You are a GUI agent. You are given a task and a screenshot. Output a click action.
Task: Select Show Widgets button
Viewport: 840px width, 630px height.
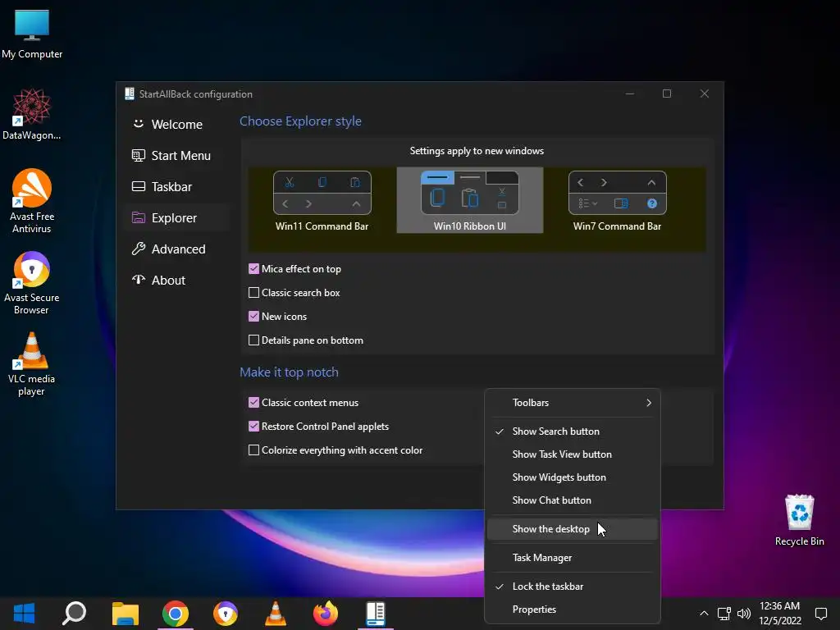pos(572,477)
